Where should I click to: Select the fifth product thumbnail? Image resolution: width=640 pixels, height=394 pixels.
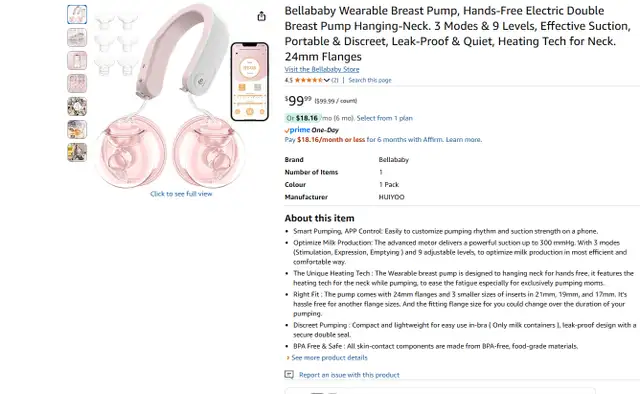pyautogui.click(x=77, y=107)
